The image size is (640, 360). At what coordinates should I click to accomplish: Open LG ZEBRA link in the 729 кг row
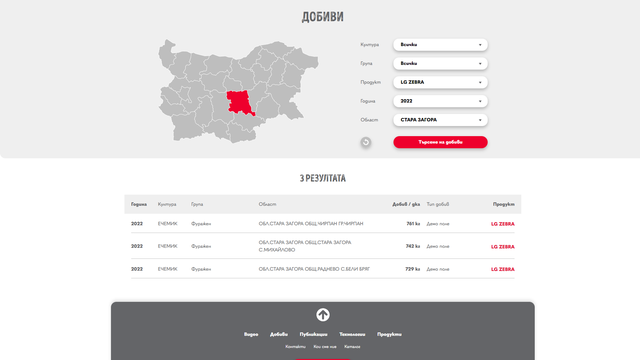(502, 269)
